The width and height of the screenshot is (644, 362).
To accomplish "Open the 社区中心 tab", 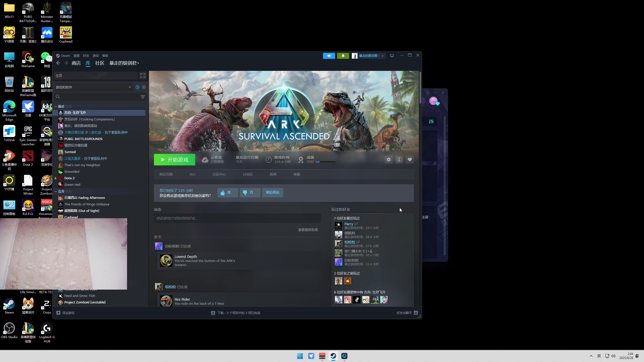I will point(219,174).
